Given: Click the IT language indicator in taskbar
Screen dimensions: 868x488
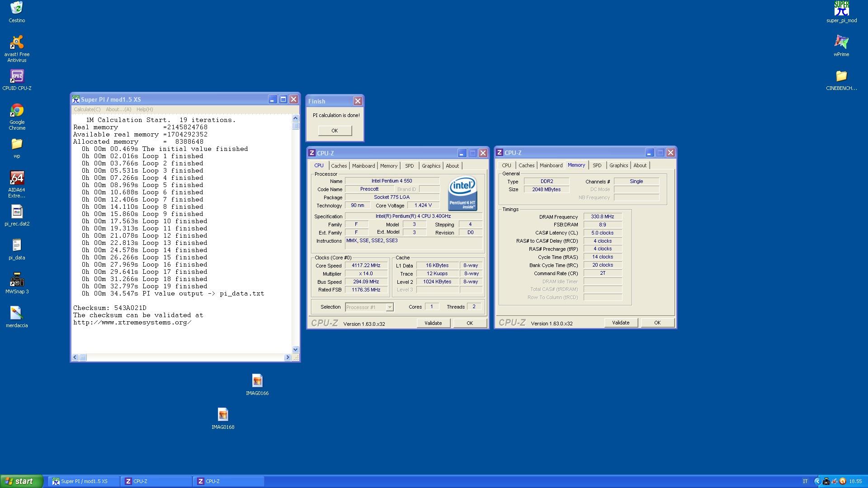Looking at the screenshot, I should click(805, 481).
